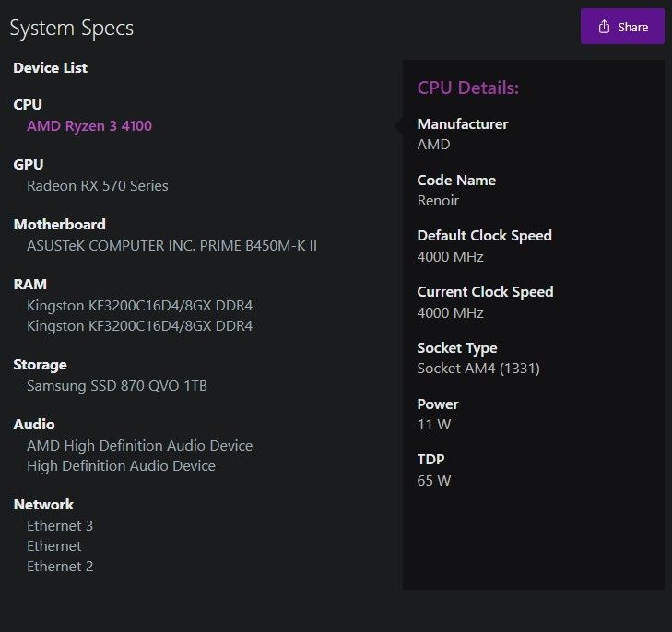Click the System Specs heading

[72, 29]
